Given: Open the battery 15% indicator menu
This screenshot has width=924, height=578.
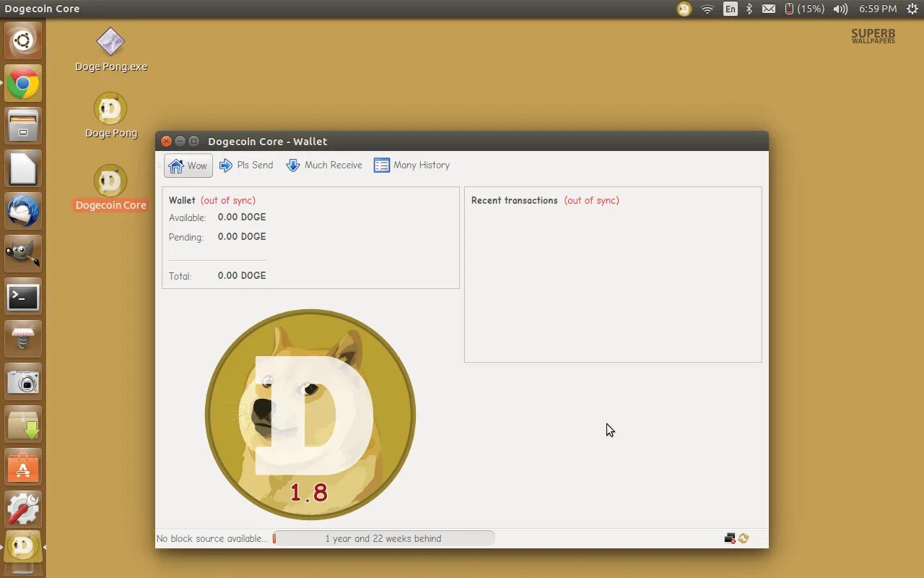Looking at the screenshot, I should click(x=805, y=9).
